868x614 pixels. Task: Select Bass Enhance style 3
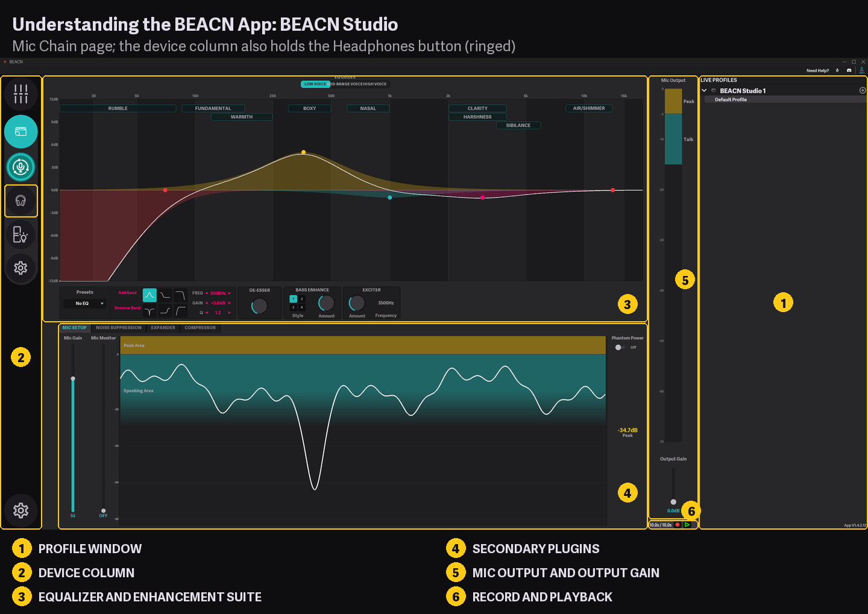(x=294, y=307)
